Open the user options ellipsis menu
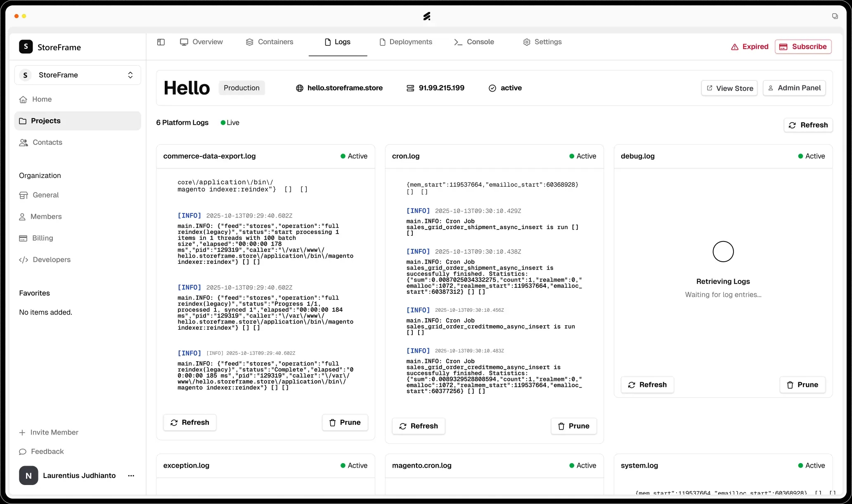Image resolution: width=852 pixels, height=504 pixels. click(131, 476)
